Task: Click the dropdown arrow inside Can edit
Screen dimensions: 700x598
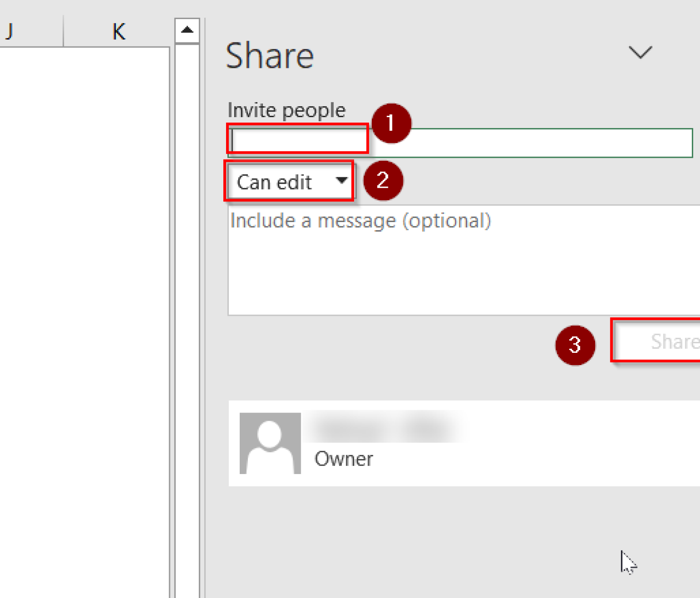Action: coord(341,181)
